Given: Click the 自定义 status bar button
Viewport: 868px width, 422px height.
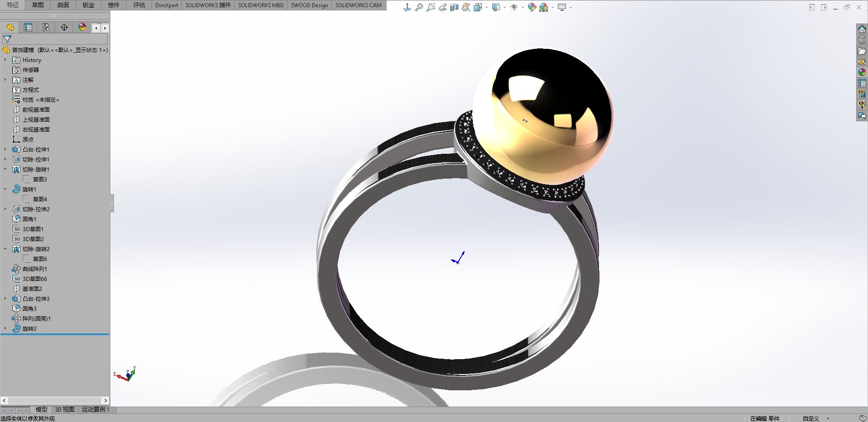Looking at the screenshot, I should [x=811, y=418].
